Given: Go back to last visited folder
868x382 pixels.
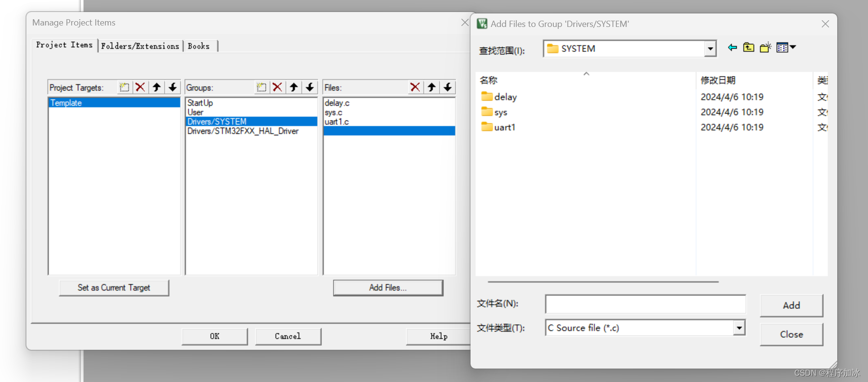Looking at the screenshot, I should (732, 47).
